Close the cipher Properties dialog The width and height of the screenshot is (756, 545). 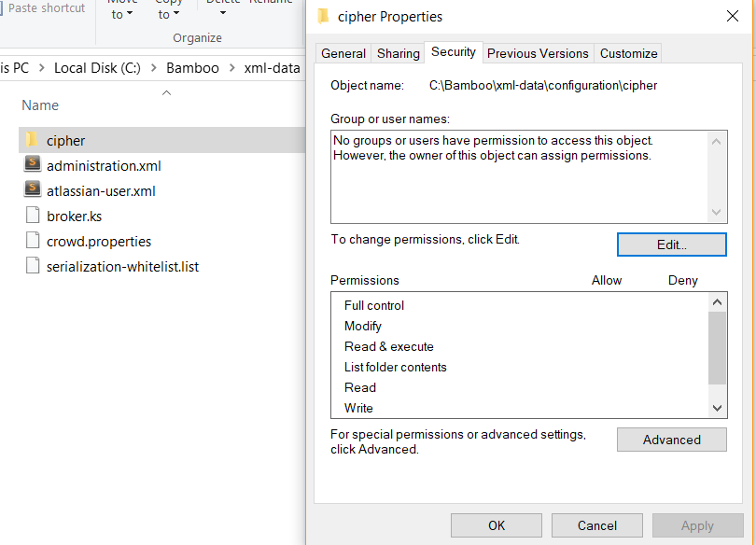pos(733,17)
